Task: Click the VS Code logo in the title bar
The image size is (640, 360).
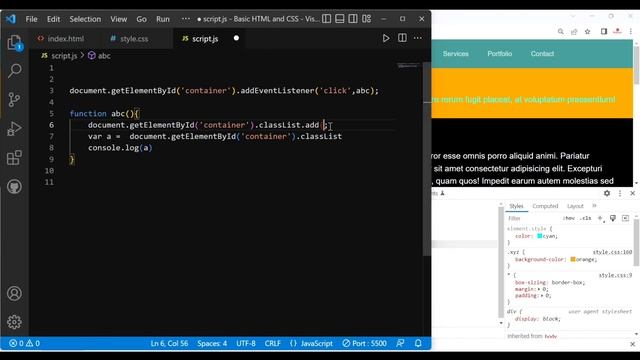Action: point(11,19)
